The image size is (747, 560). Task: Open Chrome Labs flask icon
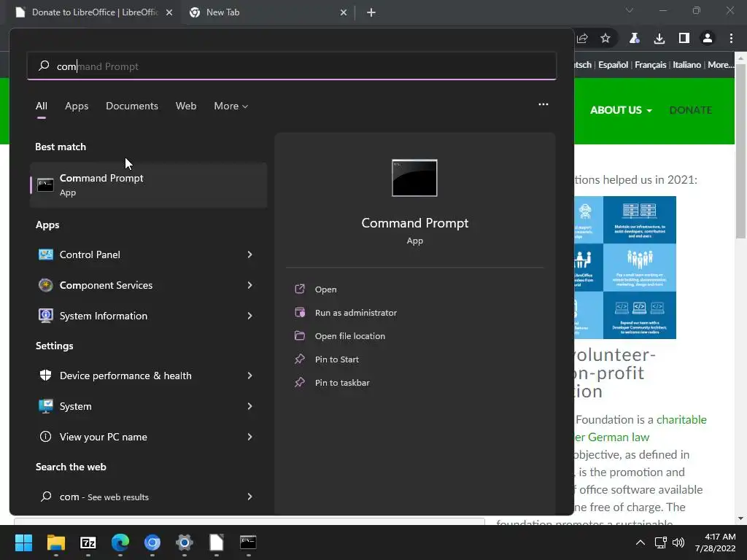click(634, 38)
